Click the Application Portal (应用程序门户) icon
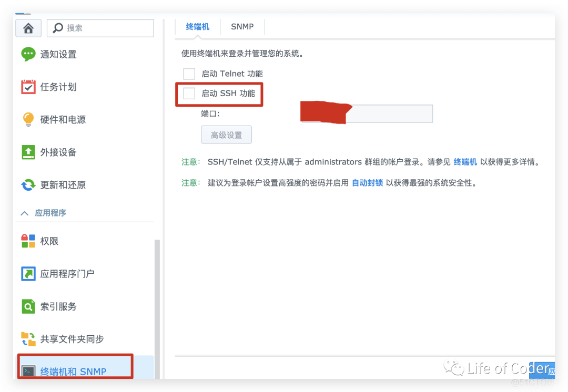This screenshot has width=568, height=392. point(28,274)
